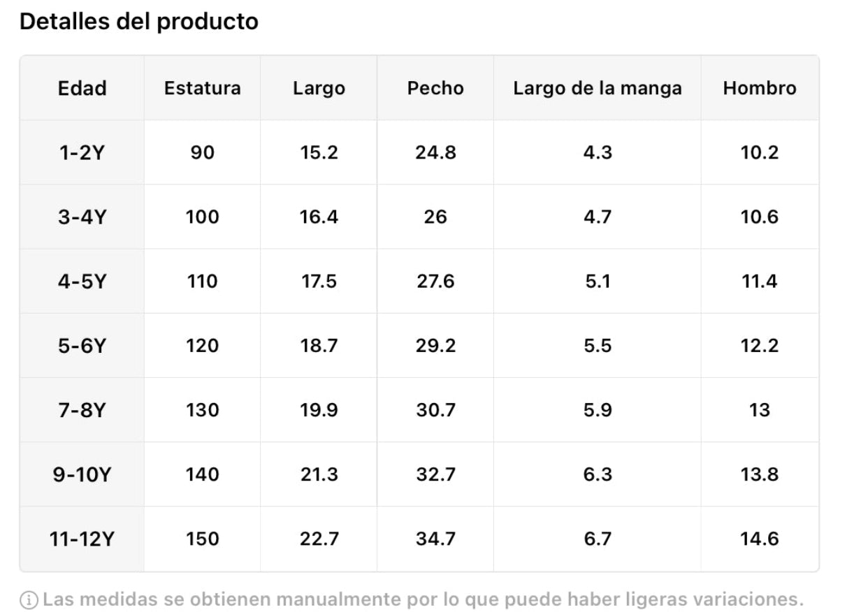Select the 7-8Y age row label

pos(82,410)
